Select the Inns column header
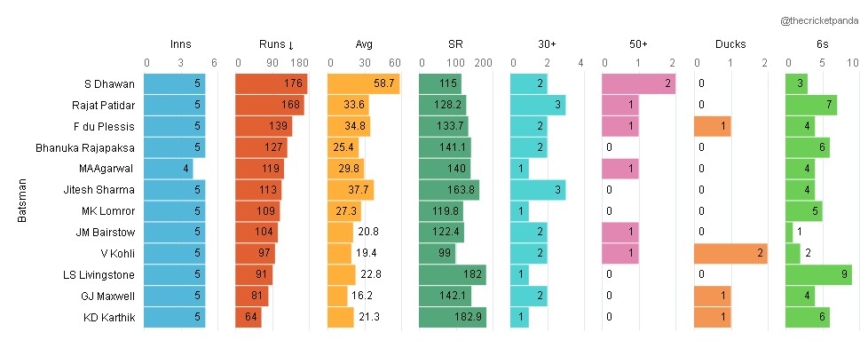 (x=180, y=44)
